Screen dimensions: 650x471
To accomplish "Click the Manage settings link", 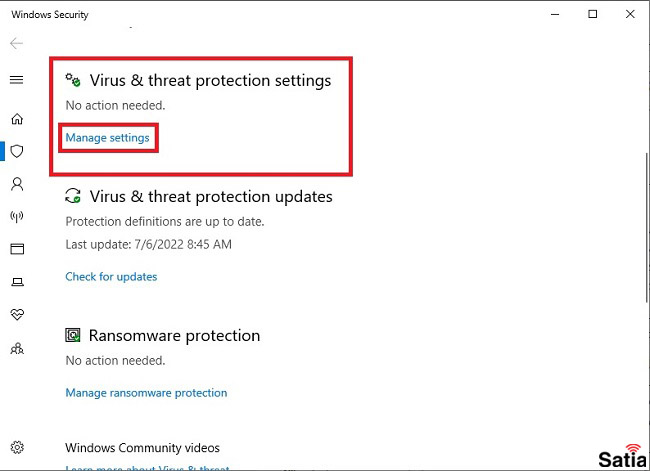I will [x=107, y=138].
